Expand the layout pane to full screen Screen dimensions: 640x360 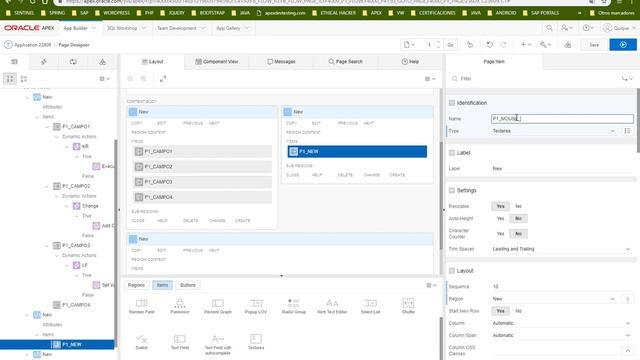click(163, 79)
